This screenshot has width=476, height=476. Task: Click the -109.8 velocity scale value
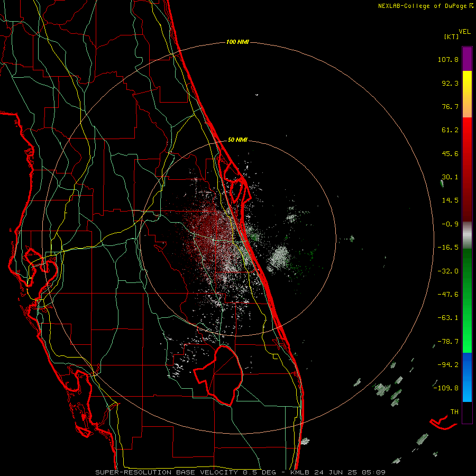[446, 388]
